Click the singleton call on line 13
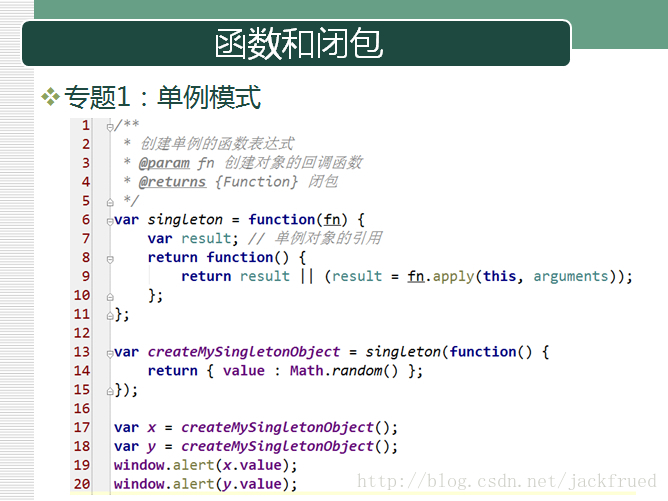This screenshot has width=668, height=501. click(x=403, y=352)
